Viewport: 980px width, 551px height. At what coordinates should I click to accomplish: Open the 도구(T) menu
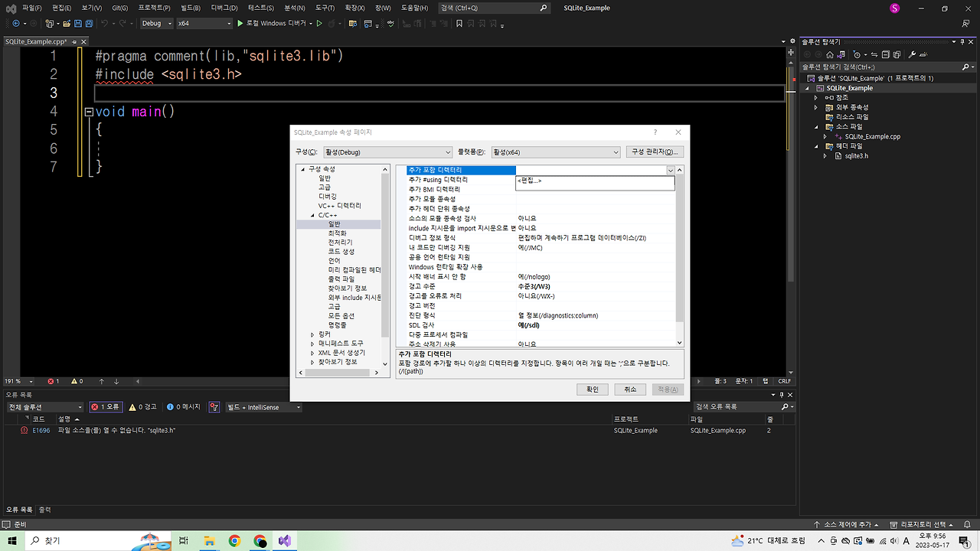325,8
